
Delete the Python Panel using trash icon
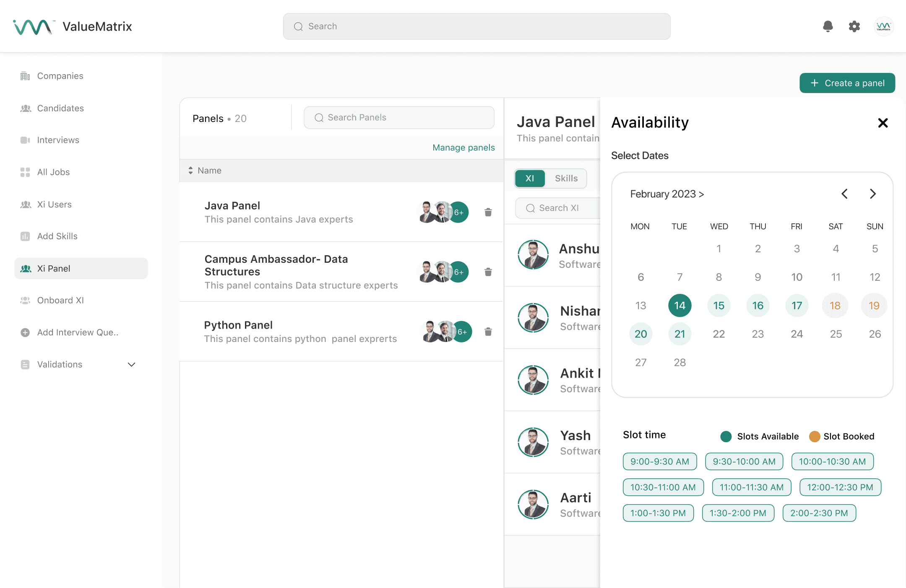pos(488,332)
